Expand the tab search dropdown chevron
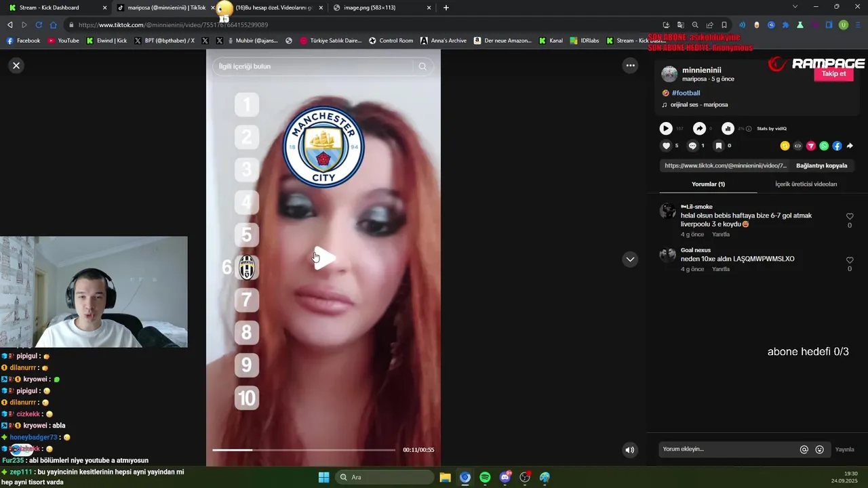 tap(795, 7)
